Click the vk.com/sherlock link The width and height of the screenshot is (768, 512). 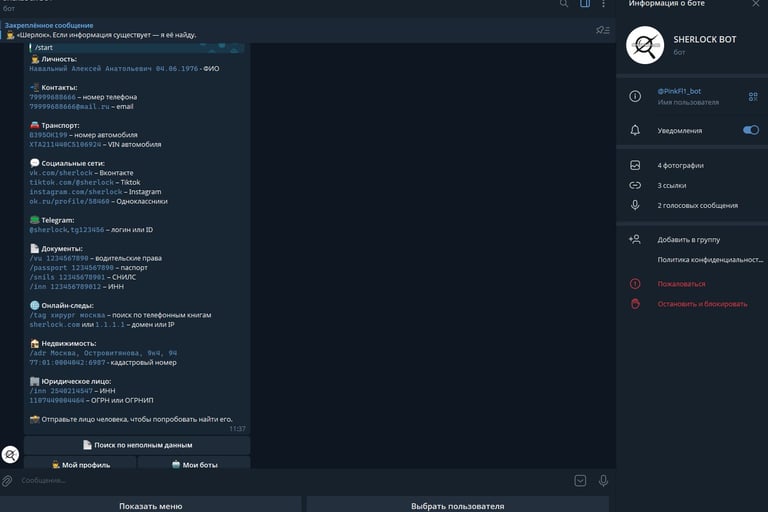pos(61,173)
